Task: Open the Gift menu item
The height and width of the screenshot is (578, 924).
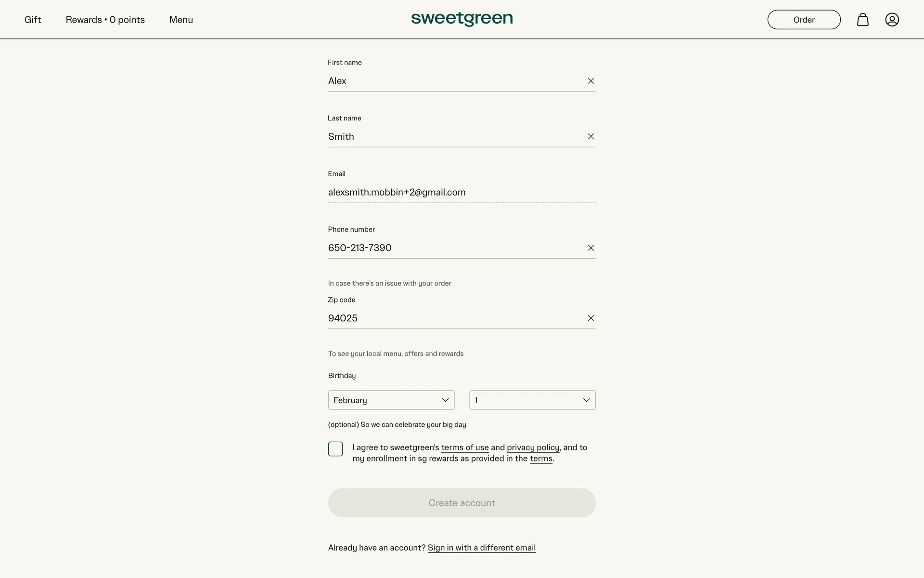Action: 33,20
